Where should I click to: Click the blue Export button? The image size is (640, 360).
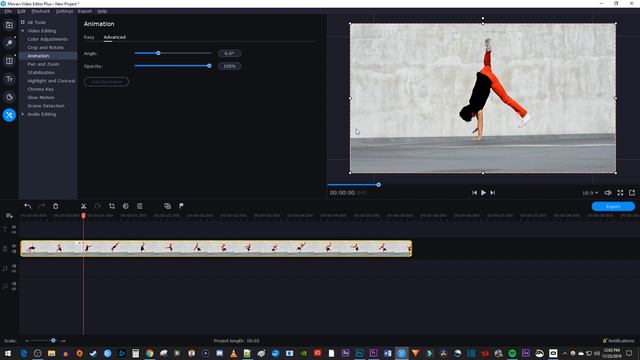click(613, 207)
